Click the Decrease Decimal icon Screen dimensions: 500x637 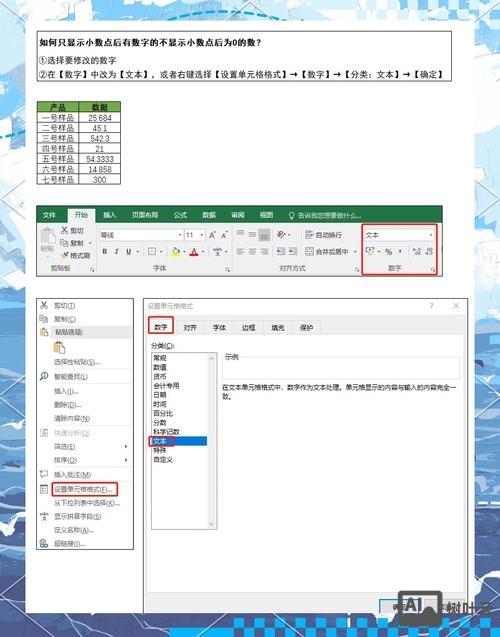tap(429, 251)
